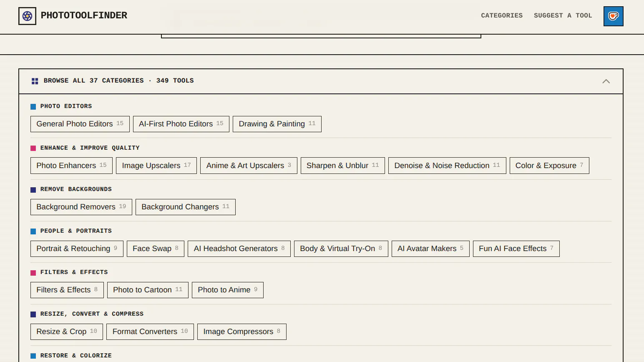Screen dimensions: 644x362
Task: Open the blue coffee cup donate icon
Action: [613, 16]
